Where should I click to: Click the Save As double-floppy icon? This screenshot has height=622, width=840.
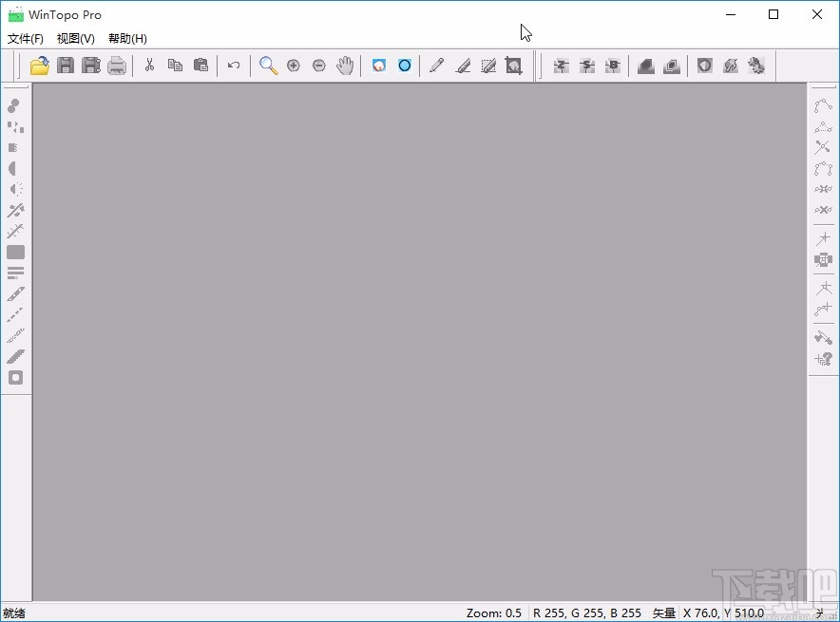(x=91, y=66)
